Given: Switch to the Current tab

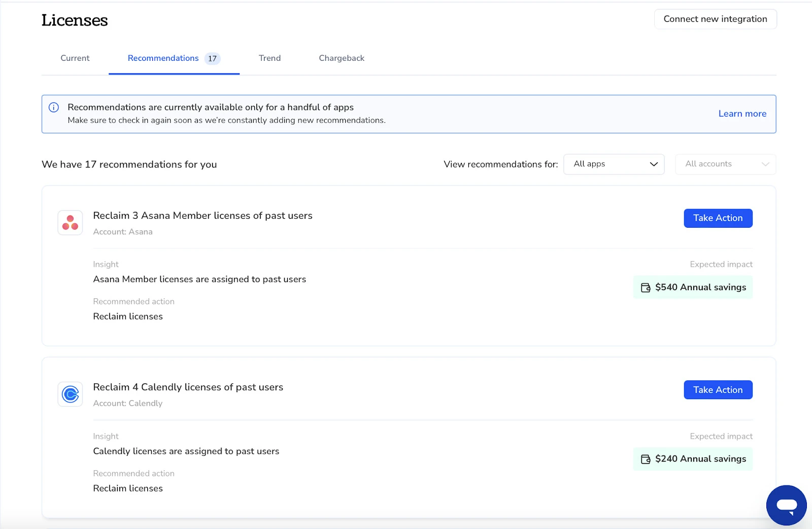Looking at the screenshot, I should (x=75, y=58).
